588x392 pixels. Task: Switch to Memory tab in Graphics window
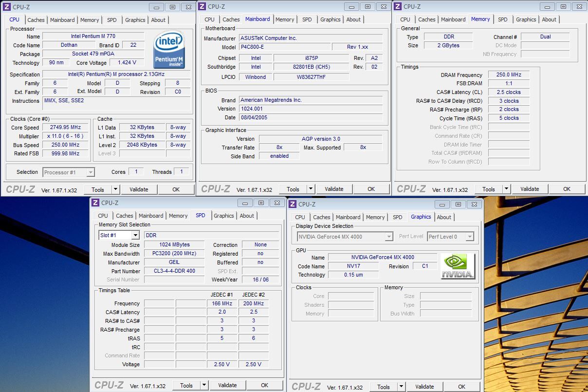click(375, 217)
